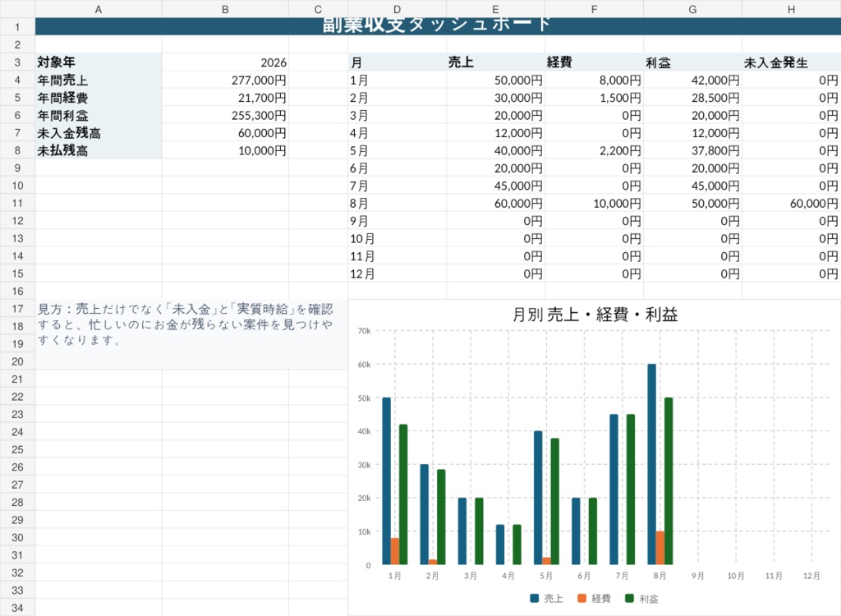Image resolution: width=841 pixels, height=616 pixels.
Task: Click the 年間経費 label cell
Action: point(99,98)
